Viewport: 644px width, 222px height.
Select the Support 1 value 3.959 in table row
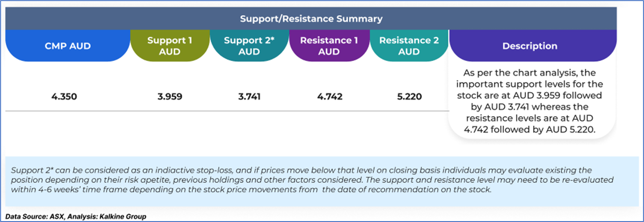[x=169, y=97]
